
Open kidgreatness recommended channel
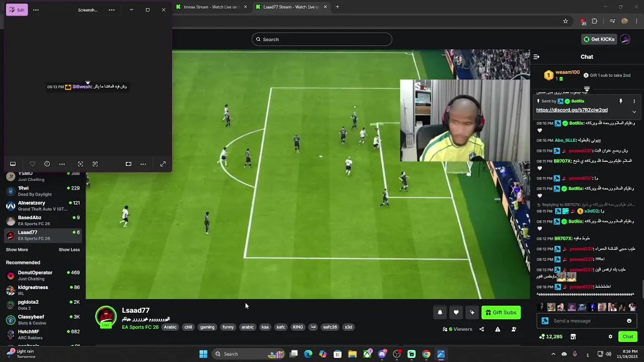(x=43, y=290)
